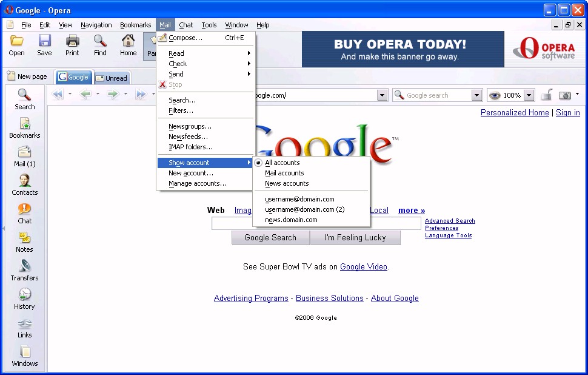Open the Contacts panel in sidebar
Image resolution: width=588 pixels, height=375 pixels.
25,185
